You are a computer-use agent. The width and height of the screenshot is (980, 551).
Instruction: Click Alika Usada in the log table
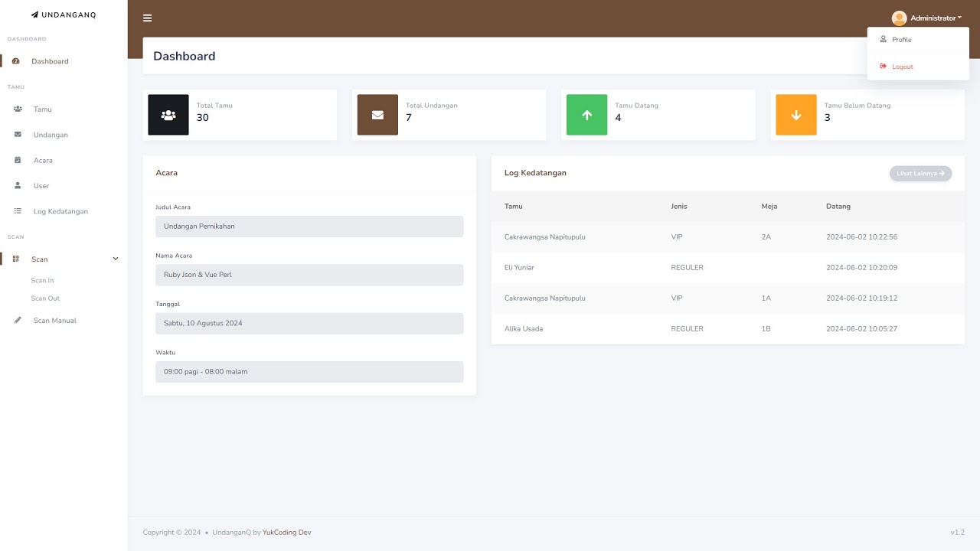point(524,329)
